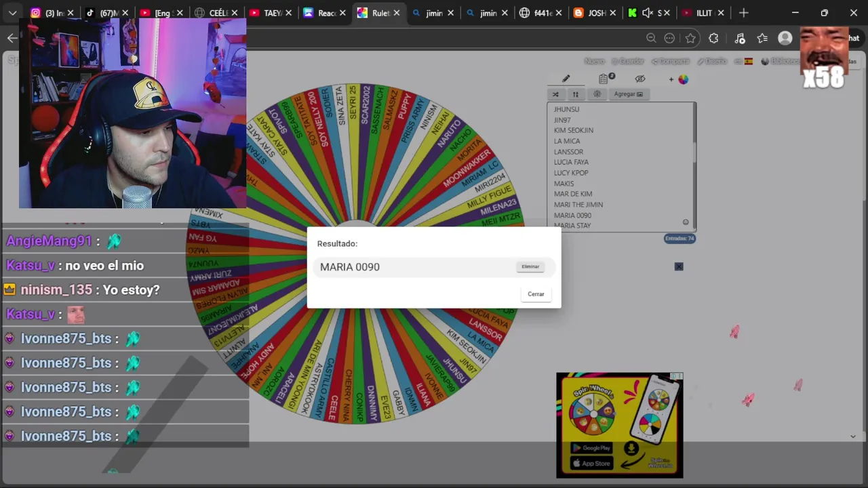This screenshot has height=488, width=868.
Task: Close the small X box below entries
Action: point(679,266)
